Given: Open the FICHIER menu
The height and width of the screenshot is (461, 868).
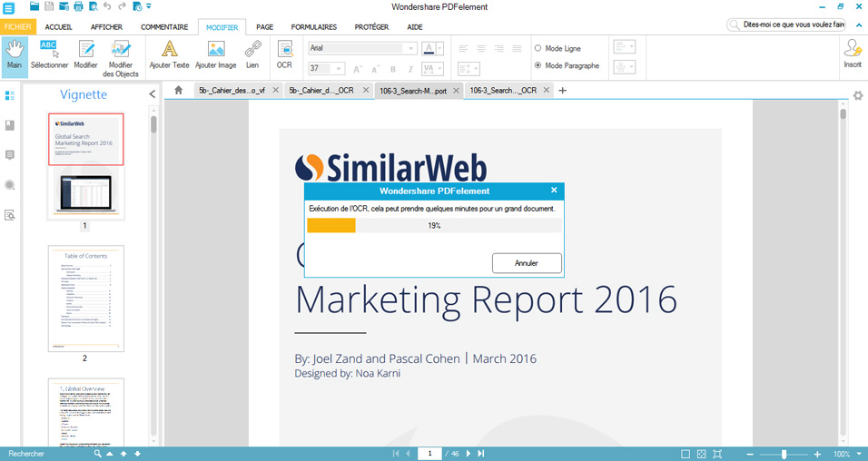Looking at the screenshot, I should pyautogui.click(x=18, y=26).
